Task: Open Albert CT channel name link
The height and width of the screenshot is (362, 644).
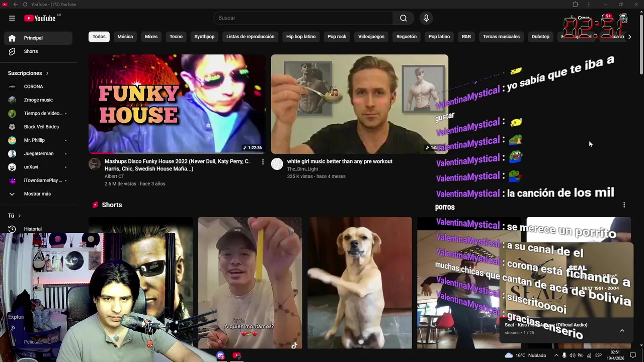Action: (x=114, y=176)
